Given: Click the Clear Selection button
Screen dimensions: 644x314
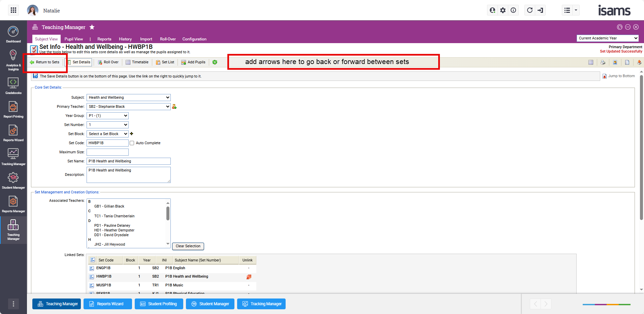Looking at the screenshot, I should point(188,246).
